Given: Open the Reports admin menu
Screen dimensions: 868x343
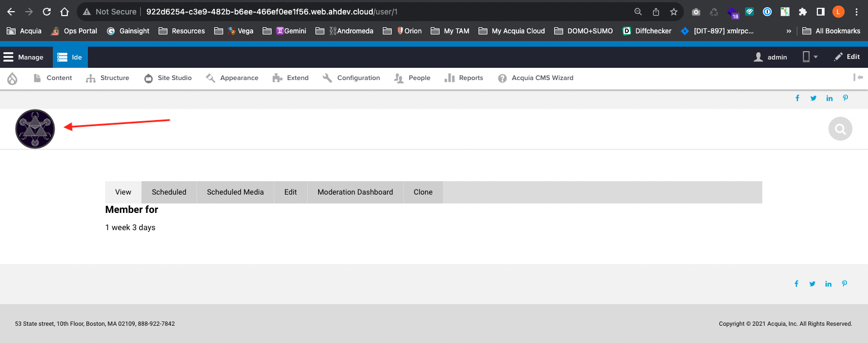Looking at the screenshot, I should pos(464,78).
